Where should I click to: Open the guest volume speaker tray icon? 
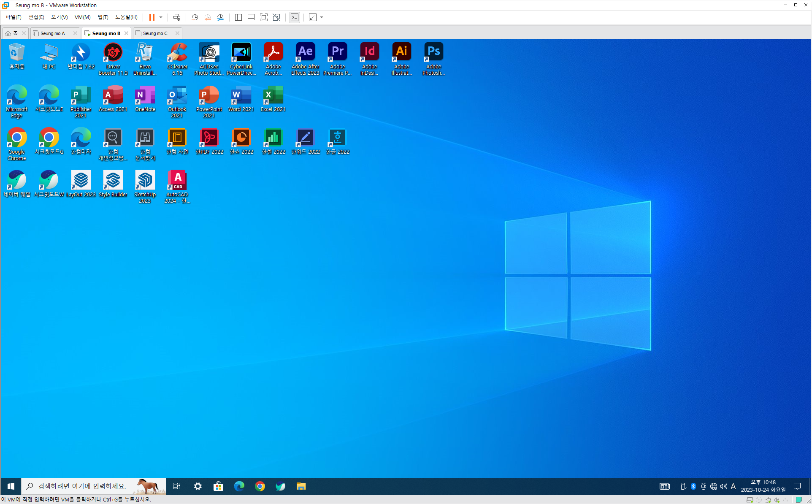tap(723, 486)
